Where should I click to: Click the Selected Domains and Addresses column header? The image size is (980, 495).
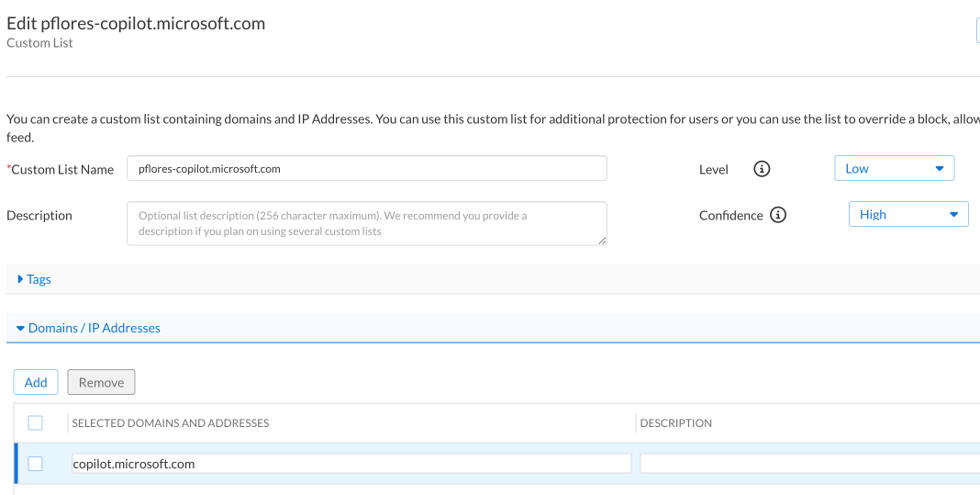(171, 423)
